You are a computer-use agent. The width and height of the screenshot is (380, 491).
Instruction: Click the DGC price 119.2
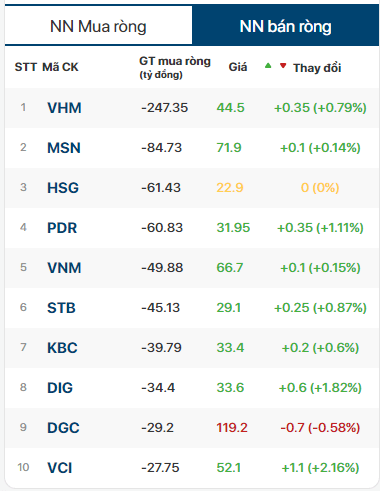[x=232, y=427]
